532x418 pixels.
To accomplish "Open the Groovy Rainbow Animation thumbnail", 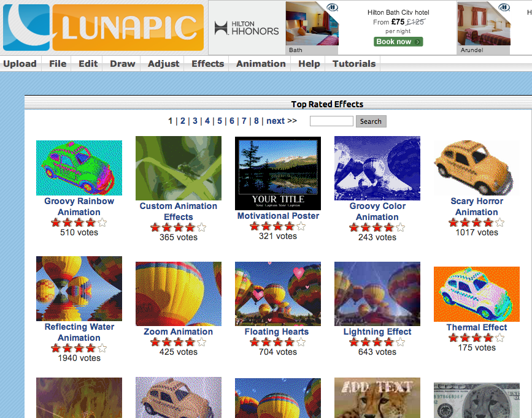I will (79, 168).
